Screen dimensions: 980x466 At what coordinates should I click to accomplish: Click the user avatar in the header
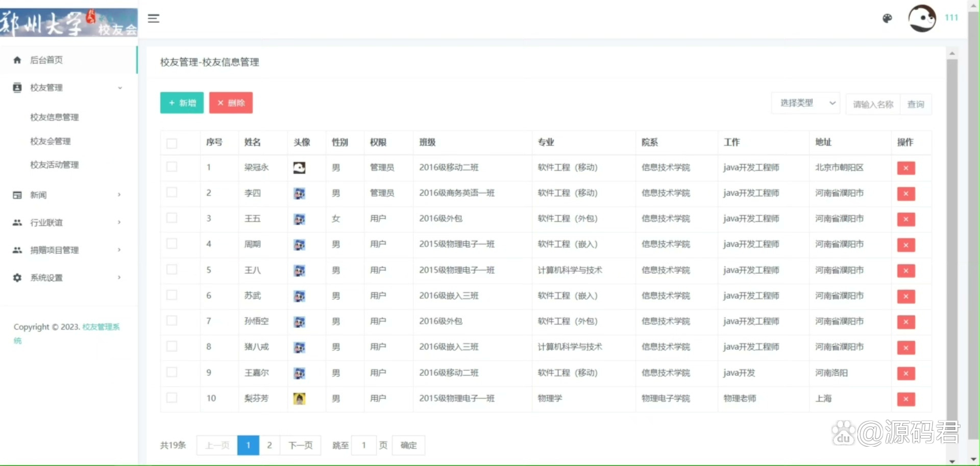[922, 18]
